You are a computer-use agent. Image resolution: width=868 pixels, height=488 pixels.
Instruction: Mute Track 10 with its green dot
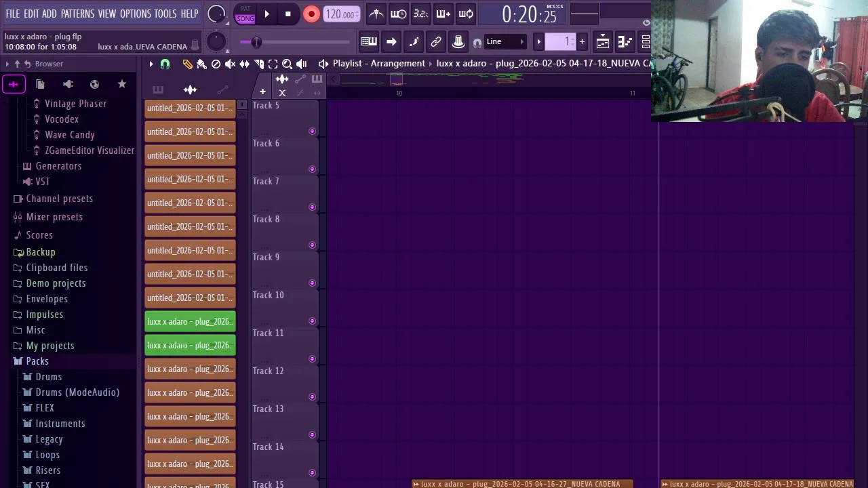coord(312,321)
